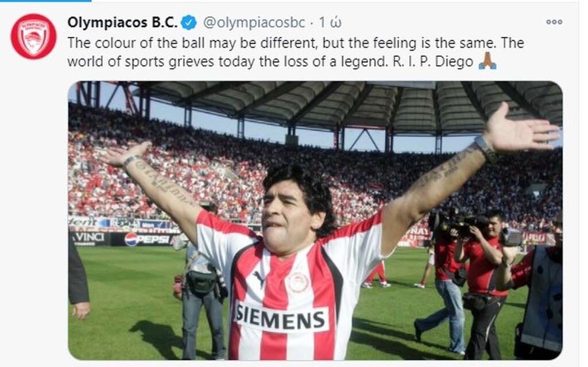Screen dimensions: 588x367
Task: Click the wristwatch on the raised arm
Action: [486, 149]
